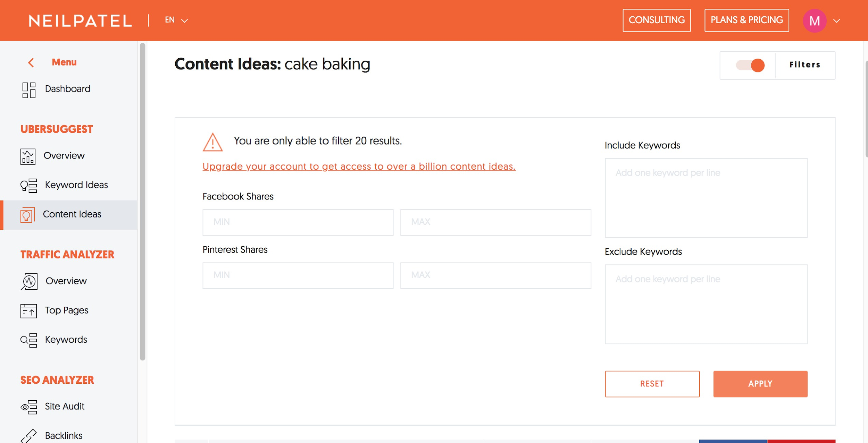Click the Backlinks chain icon
The height and width of the screenshot is (443, 868).
tap(28, 435)
